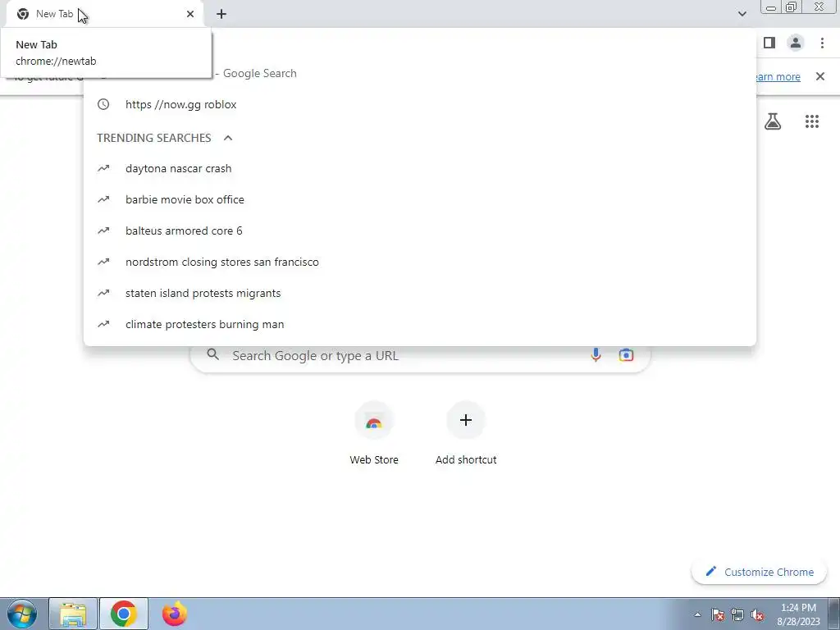840x630 pixels.
Task: Open Chrome's three-dot menu
Action: [822, 43]
